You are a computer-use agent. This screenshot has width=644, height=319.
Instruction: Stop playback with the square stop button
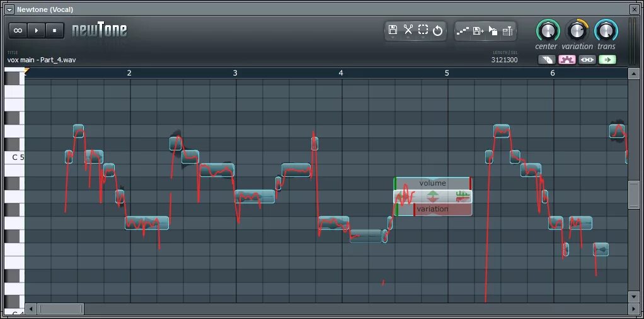tap(55, 30)
